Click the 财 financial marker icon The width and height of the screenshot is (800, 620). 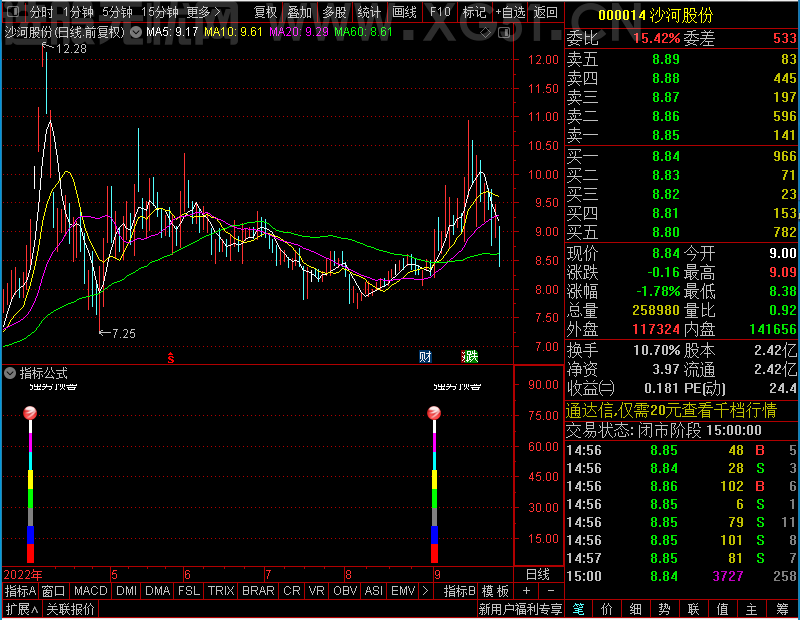[x=425, y=357]
